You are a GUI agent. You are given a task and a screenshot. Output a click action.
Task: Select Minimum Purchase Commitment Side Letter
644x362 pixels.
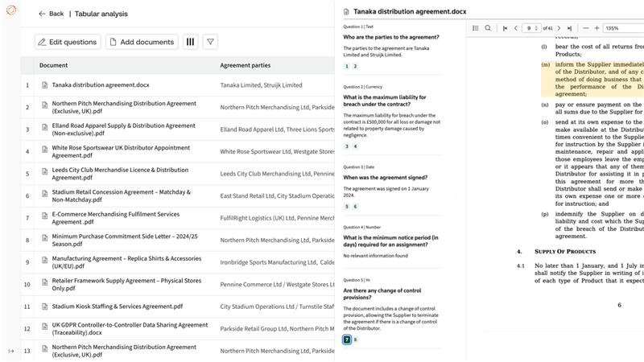click(125, 240)
